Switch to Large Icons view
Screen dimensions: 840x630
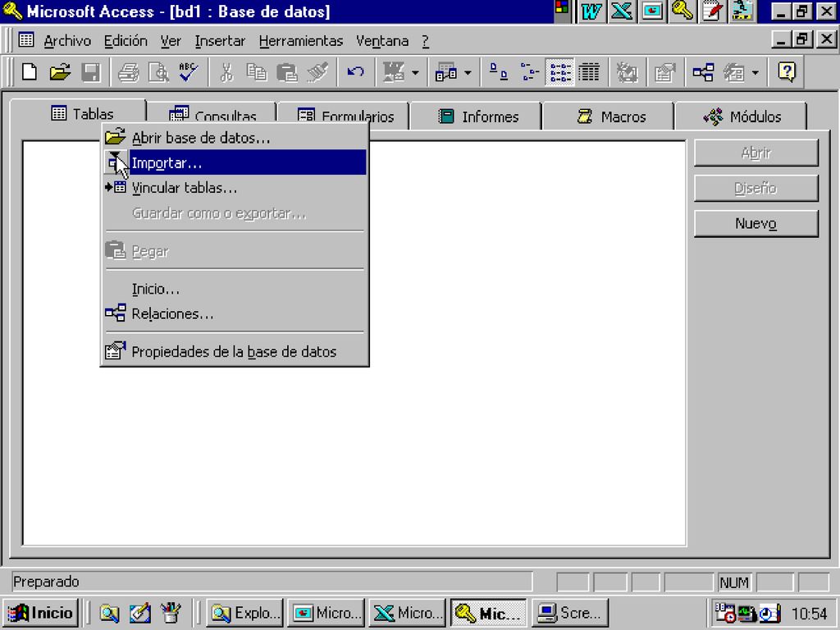pos(498,72)
